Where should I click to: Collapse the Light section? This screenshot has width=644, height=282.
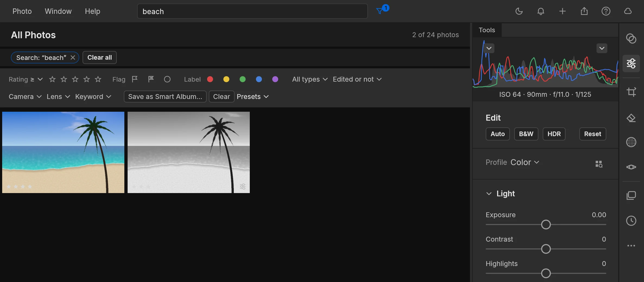click(489, 194)
